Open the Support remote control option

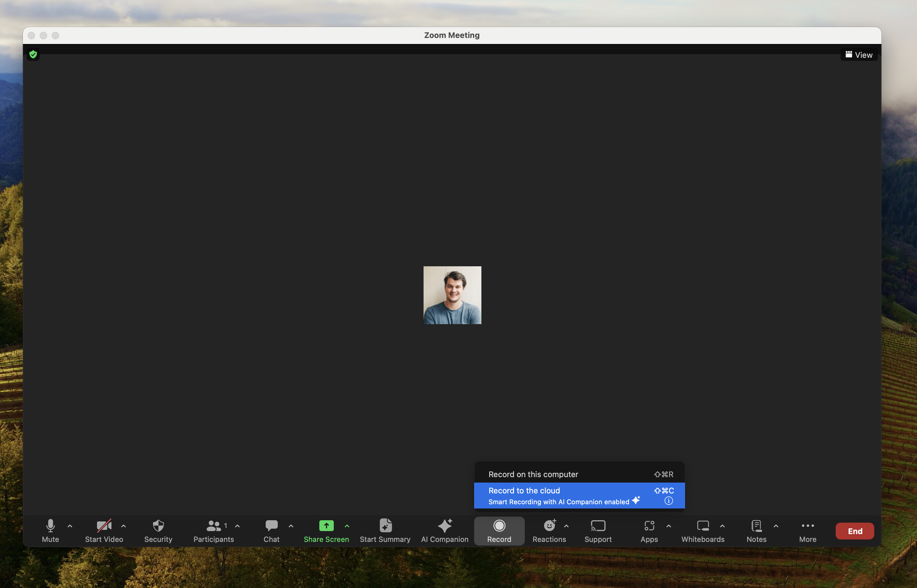(598, 531)
